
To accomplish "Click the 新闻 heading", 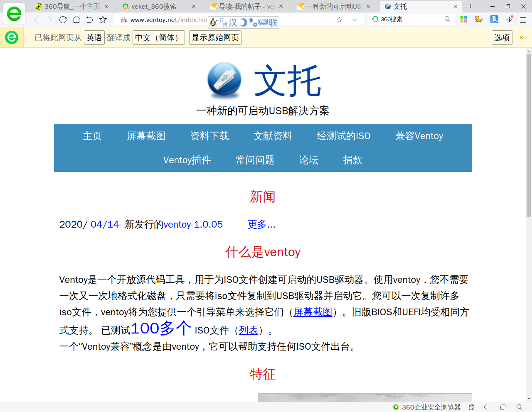I will [x=263, y=197].
